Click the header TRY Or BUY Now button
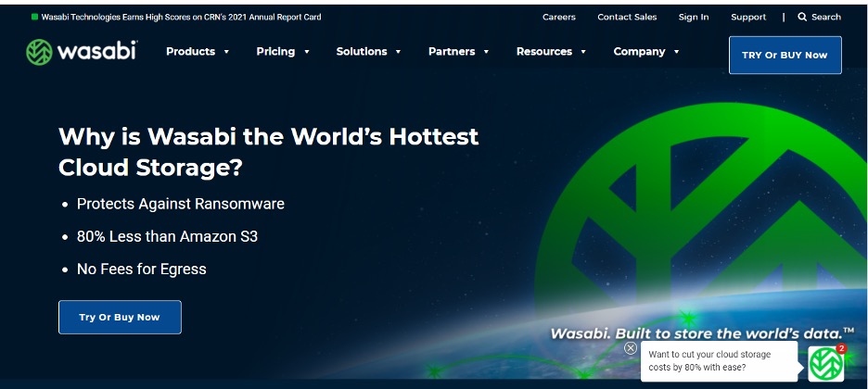The image size is (868, 389). pos(785,55)
